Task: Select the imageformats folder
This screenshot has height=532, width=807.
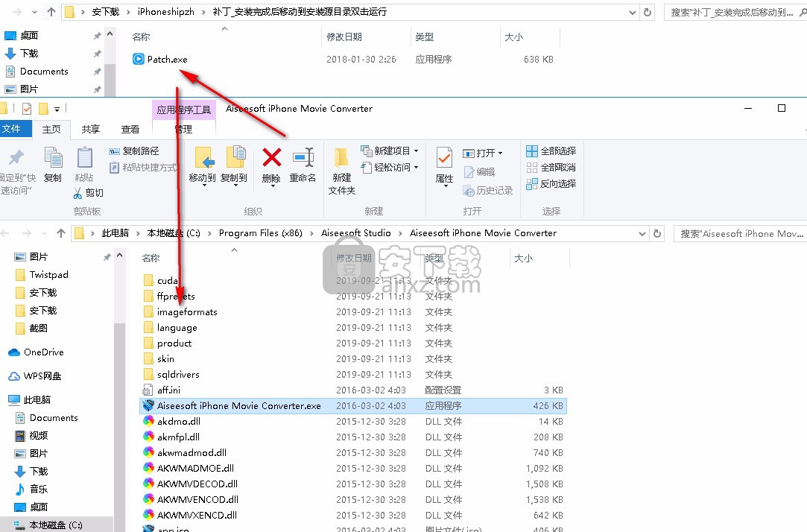Action: [x=187, y=311]
